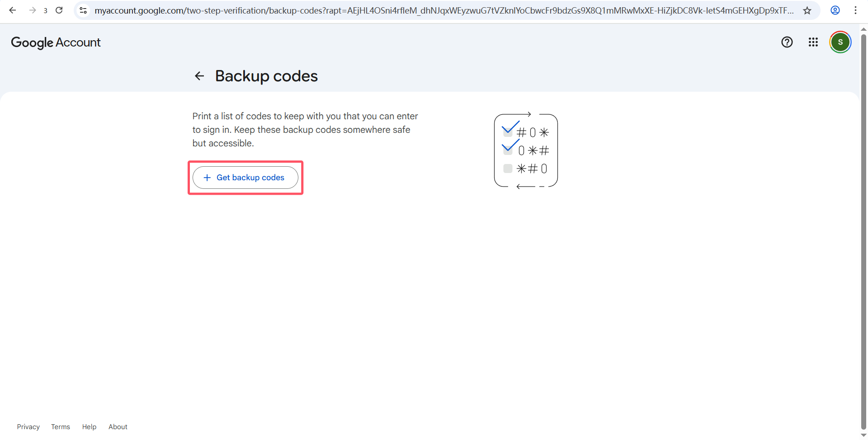Open the account avatar labeled S
Screen dimensions: 868x440
point(840,42)
